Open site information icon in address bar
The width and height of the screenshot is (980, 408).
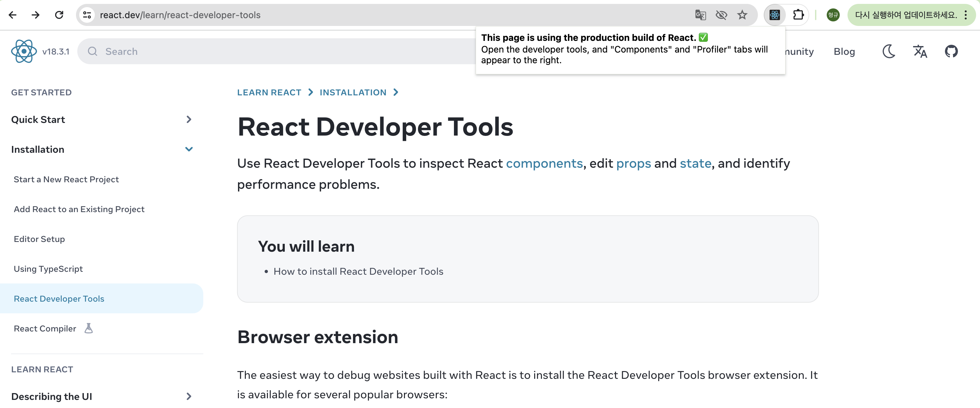coord(87,15)
